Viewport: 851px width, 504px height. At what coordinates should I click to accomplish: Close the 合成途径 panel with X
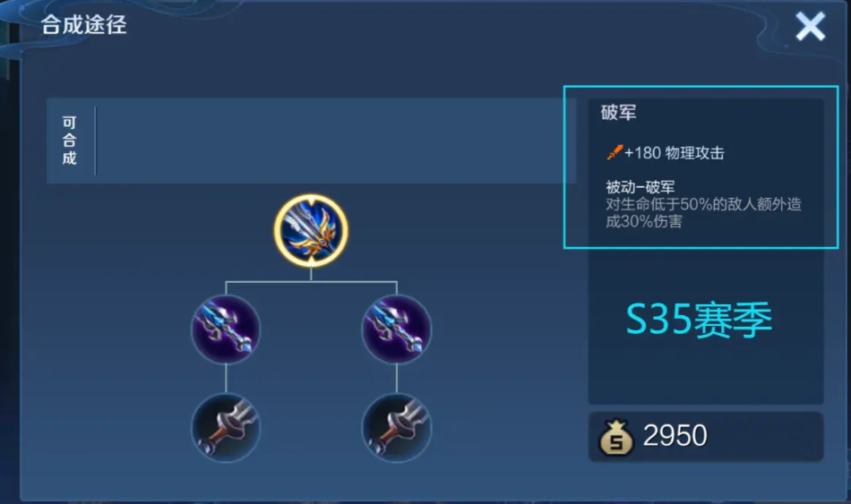pyautogui.click(x=811, y=26)
